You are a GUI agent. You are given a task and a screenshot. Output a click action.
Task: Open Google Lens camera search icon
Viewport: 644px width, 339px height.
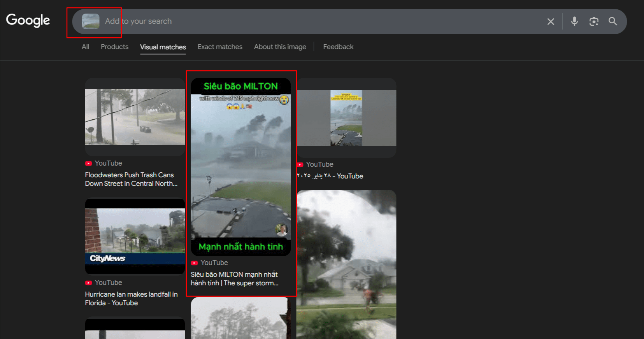[x=593, y=21]
